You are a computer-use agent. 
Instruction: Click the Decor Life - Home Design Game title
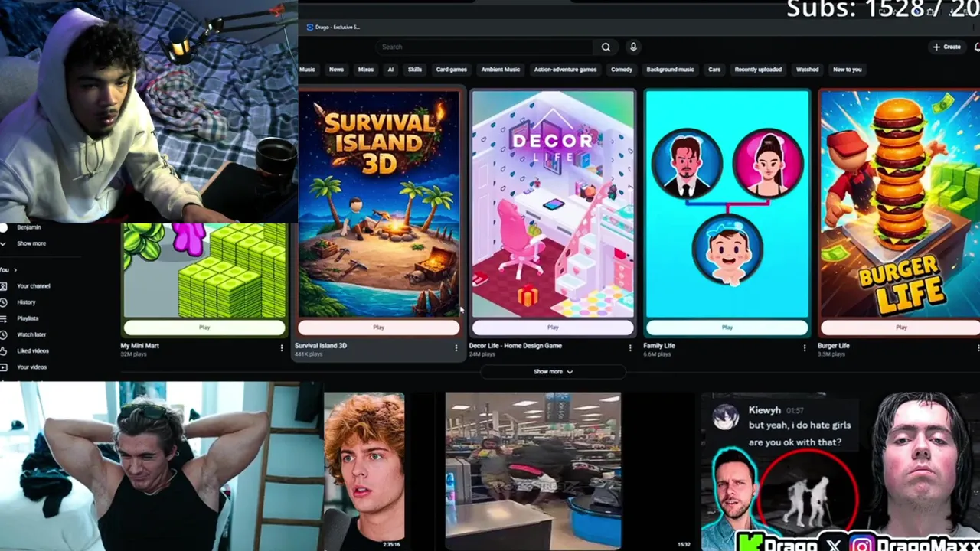pyautogui.click(x=515, y=346)
